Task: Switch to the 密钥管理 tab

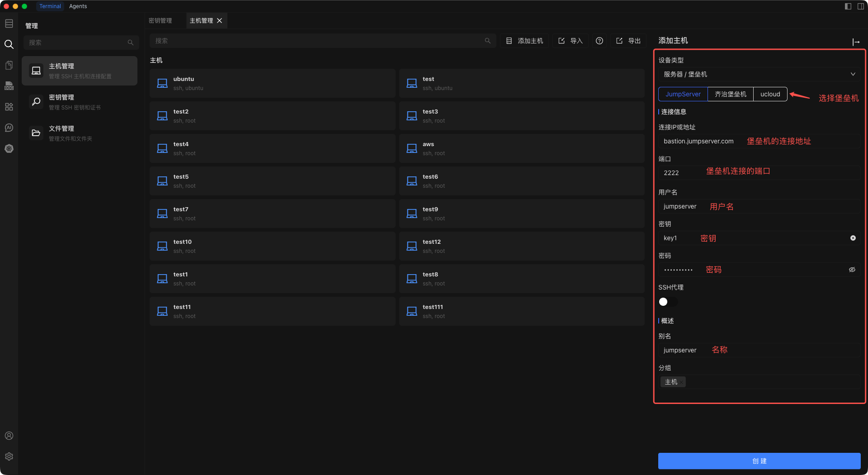Action: coord(160,21)
